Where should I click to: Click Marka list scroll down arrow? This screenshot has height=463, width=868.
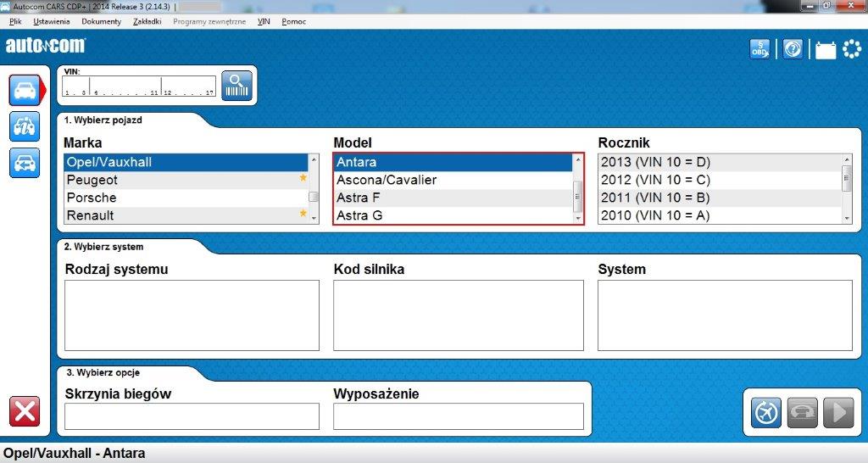[314, 218]
